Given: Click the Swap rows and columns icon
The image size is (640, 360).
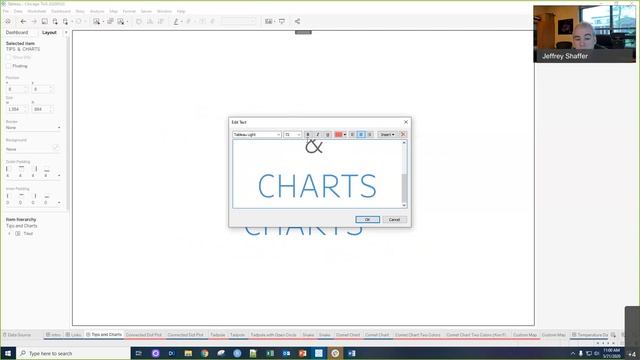Looking at the screenshot, I should [139, 21].
